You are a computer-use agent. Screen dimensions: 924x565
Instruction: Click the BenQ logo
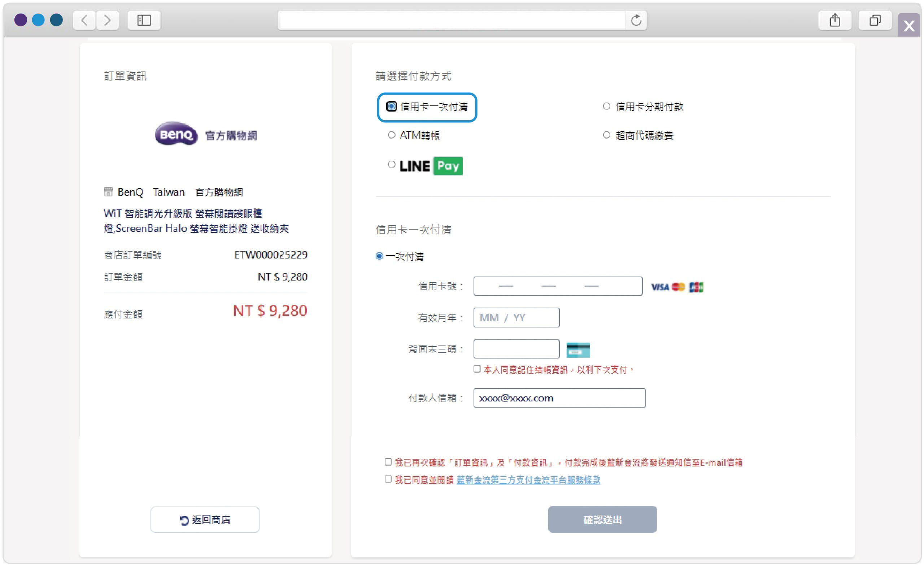tap(176, 134)
